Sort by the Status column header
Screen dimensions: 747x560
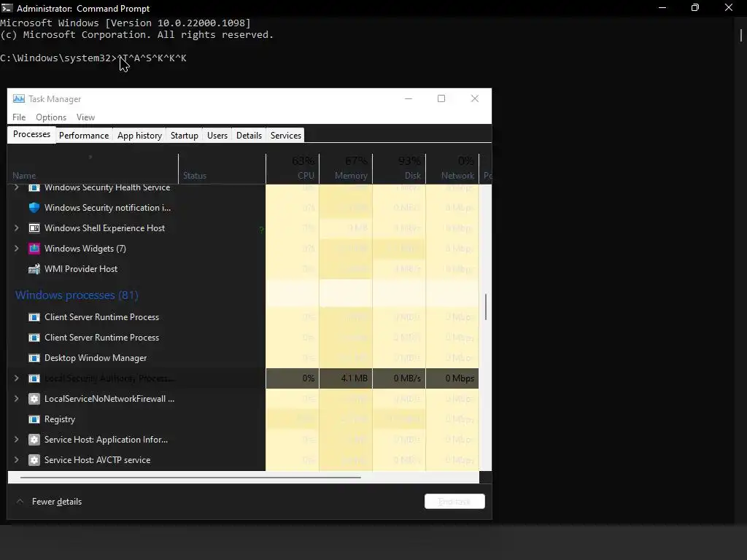click(x=222, y=168)
